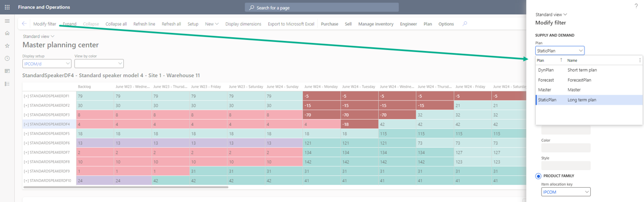The width and height of the screenshot is (644, 202).
Task: Open the Manage inventory tab
Action: click(x=376, y=24)
